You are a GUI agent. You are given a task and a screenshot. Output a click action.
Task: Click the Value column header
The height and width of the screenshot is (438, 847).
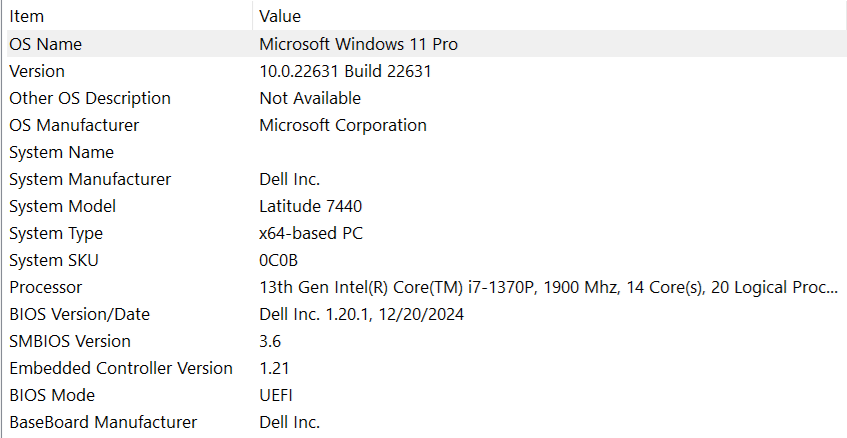coord(280,16)
